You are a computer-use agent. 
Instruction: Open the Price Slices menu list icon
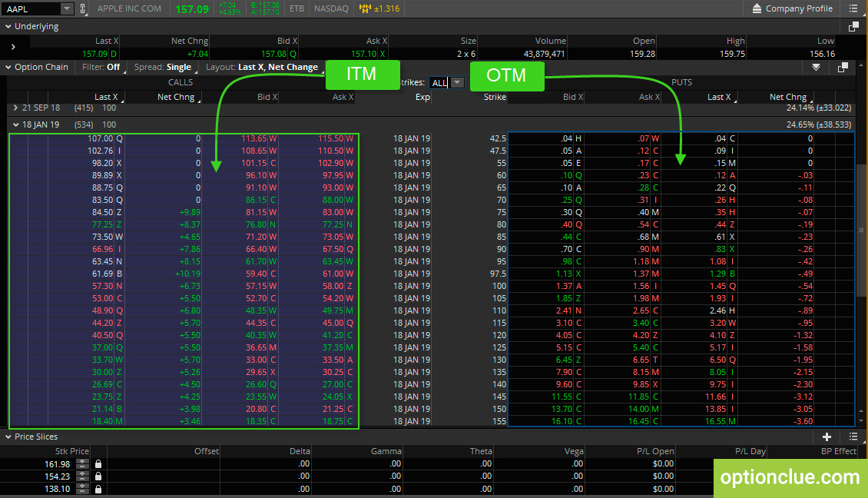(x=853, y=437)
